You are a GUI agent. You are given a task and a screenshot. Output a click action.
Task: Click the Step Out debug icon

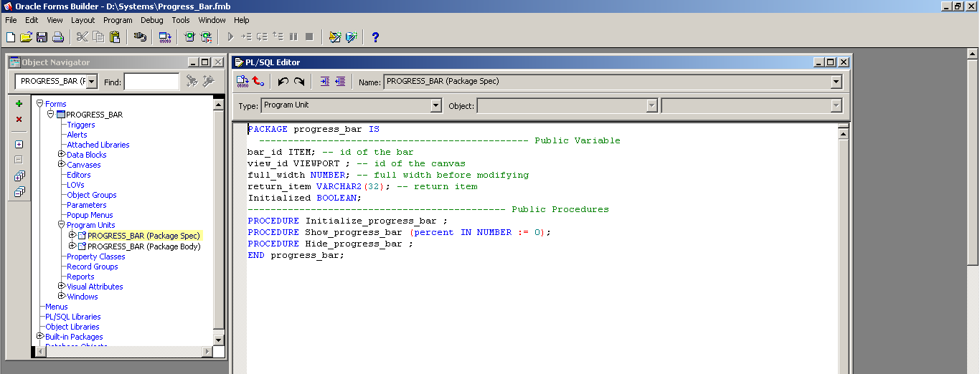click(x=278, y=37)
